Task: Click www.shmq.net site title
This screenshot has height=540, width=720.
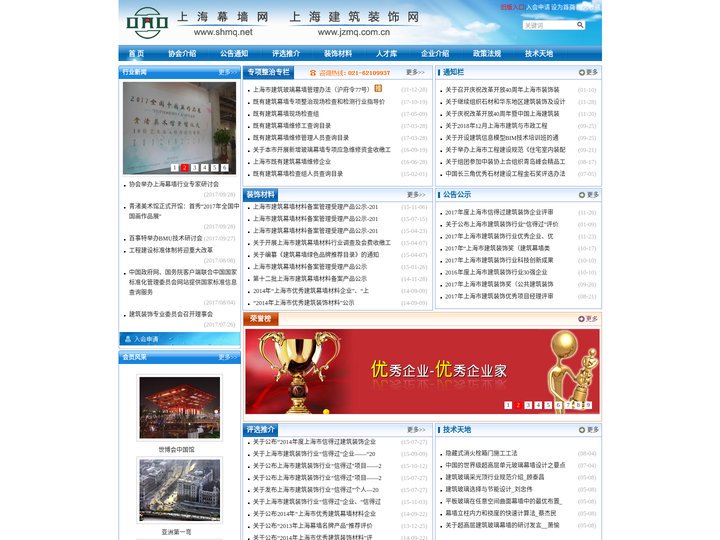Action: (223, 32)
